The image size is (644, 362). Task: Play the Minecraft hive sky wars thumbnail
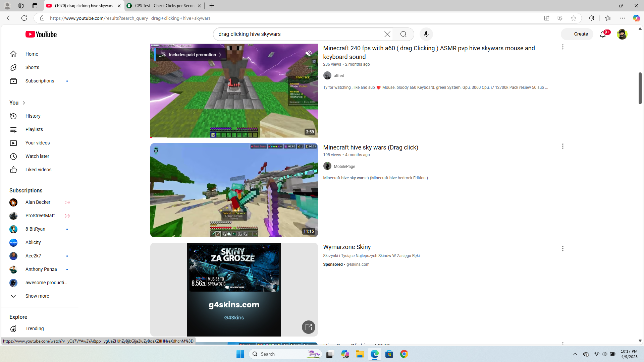coord(234,190)
